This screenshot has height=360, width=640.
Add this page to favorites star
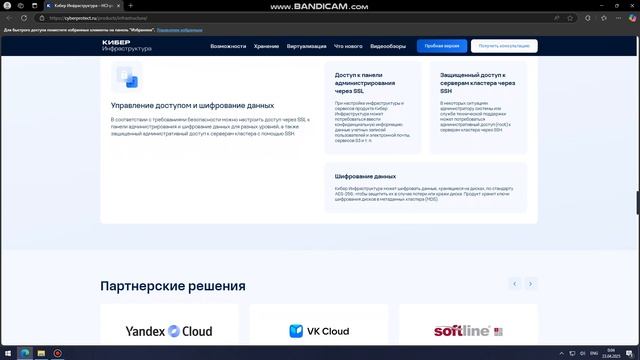[x=570, y=18]
